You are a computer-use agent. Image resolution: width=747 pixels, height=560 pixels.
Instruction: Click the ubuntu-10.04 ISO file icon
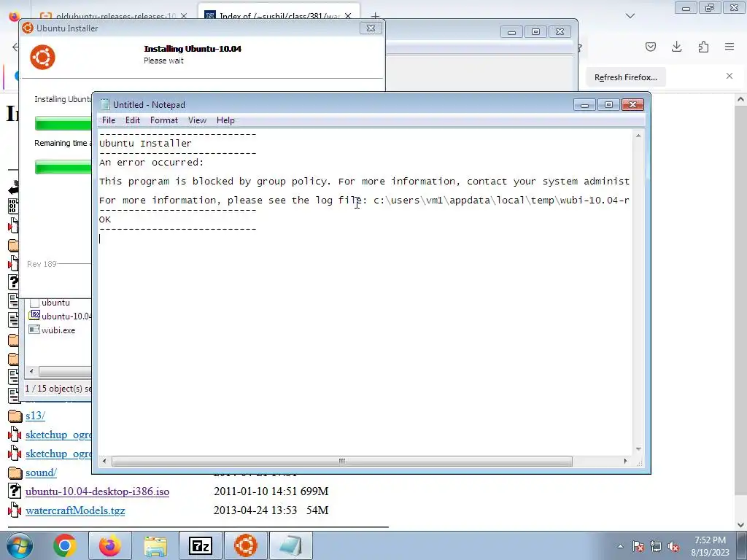34,315
